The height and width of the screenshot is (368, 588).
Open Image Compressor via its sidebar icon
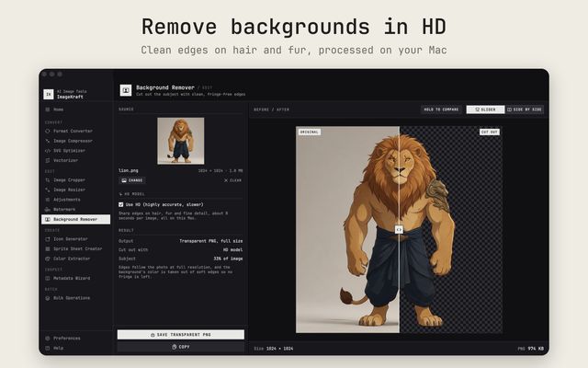(48, 141)
